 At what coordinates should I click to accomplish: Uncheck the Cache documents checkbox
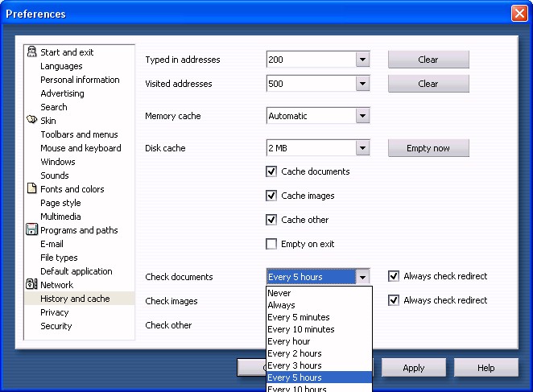tap(271, 171)
